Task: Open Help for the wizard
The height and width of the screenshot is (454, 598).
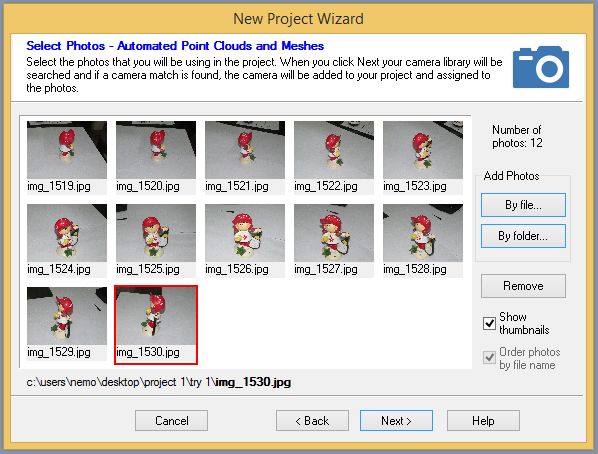Action: [483, 420]
